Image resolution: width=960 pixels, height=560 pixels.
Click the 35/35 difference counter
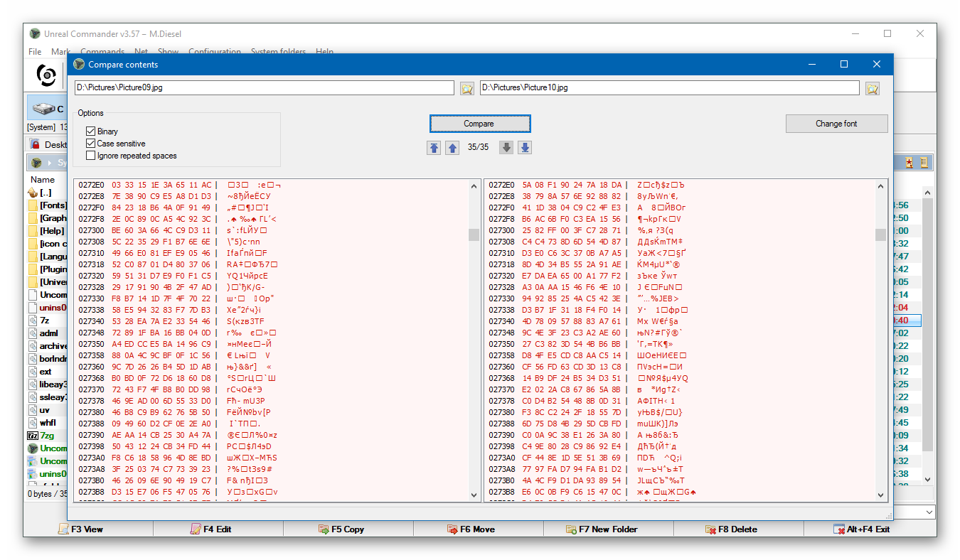(x=478, y=147)
